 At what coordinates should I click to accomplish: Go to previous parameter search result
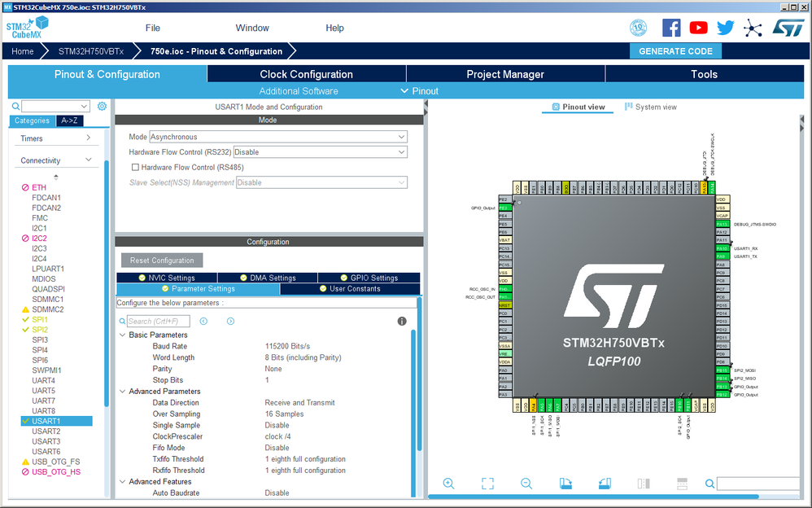pos(203,322)
